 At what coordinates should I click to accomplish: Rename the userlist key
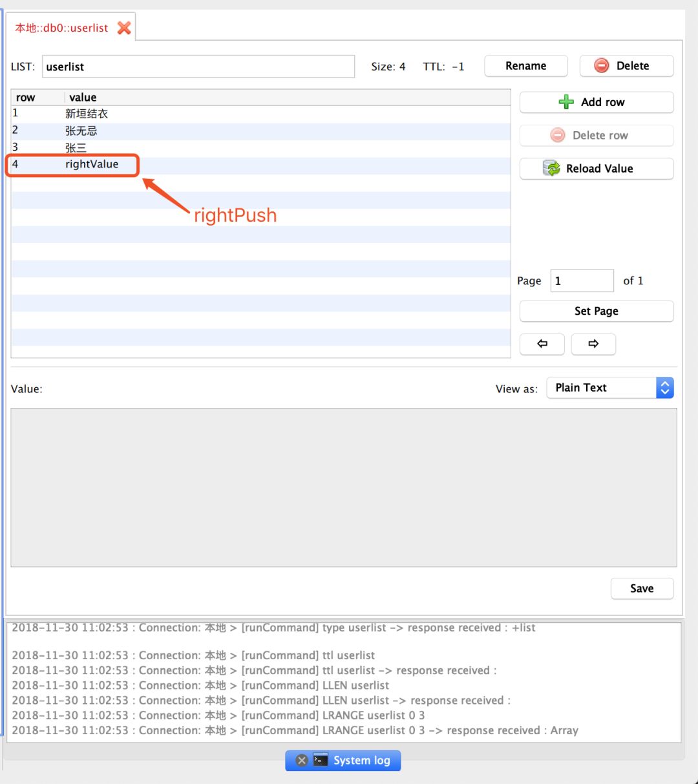click(x=526, y=66)
